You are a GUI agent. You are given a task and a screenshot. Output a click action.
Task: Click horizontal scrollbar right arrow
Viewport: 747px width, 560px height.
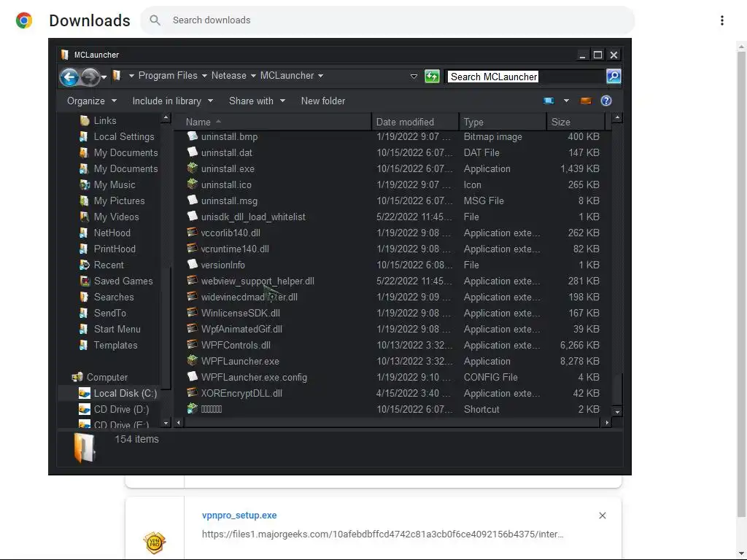(606, 422)
